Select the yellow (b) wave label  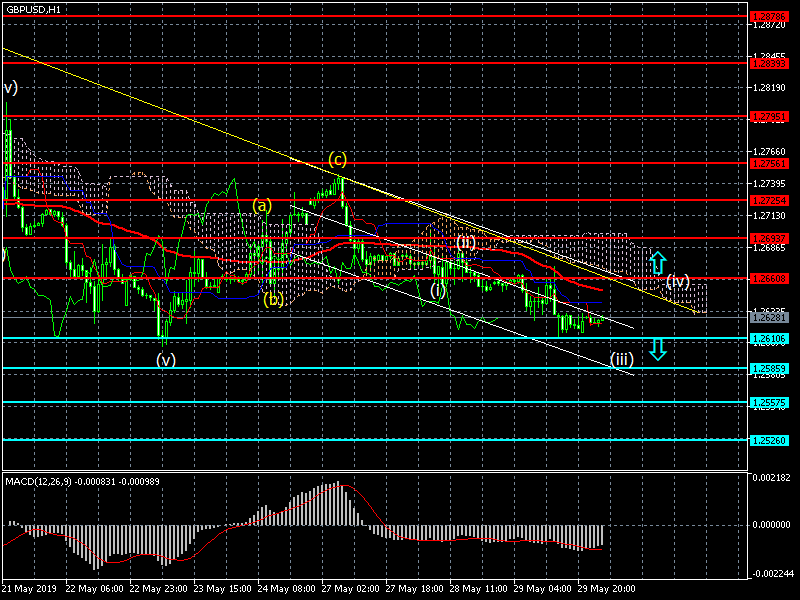coord(274,299)
